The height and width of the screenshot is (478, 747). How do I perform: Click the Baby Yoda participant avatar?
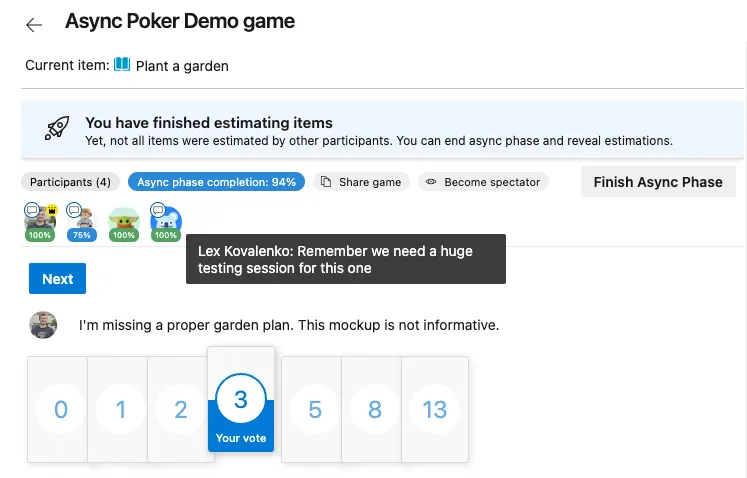click(124, 222)
